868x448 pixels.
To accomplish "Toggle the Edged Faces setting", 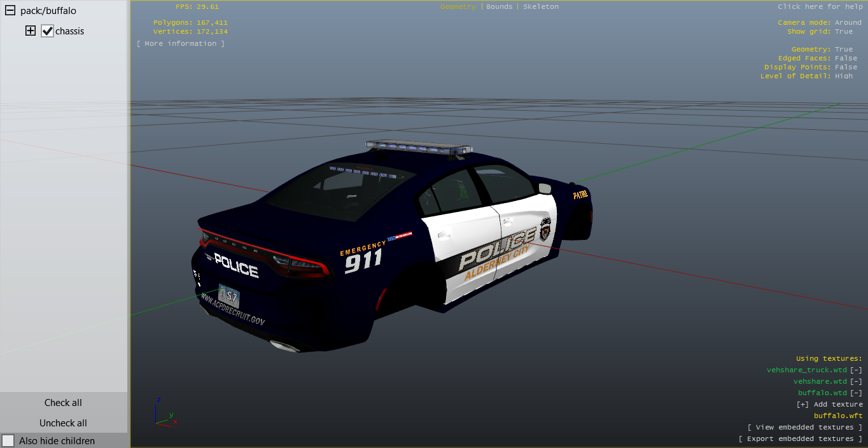I will pos(846,59).
